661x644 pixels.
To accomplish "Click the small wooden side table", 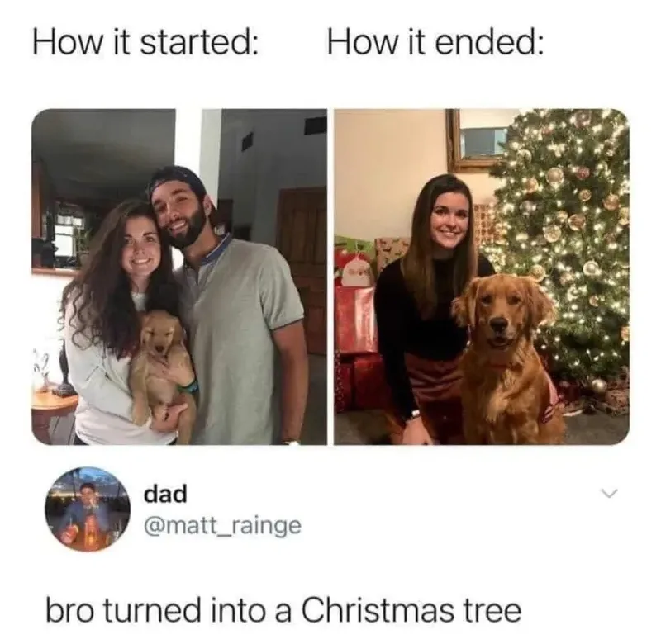I will 54,414.
